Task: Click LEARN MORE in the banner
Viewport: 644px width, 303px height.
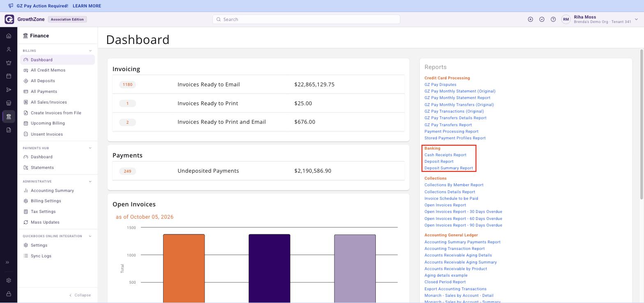Action: pyautogui.click(x=87, y=6)
